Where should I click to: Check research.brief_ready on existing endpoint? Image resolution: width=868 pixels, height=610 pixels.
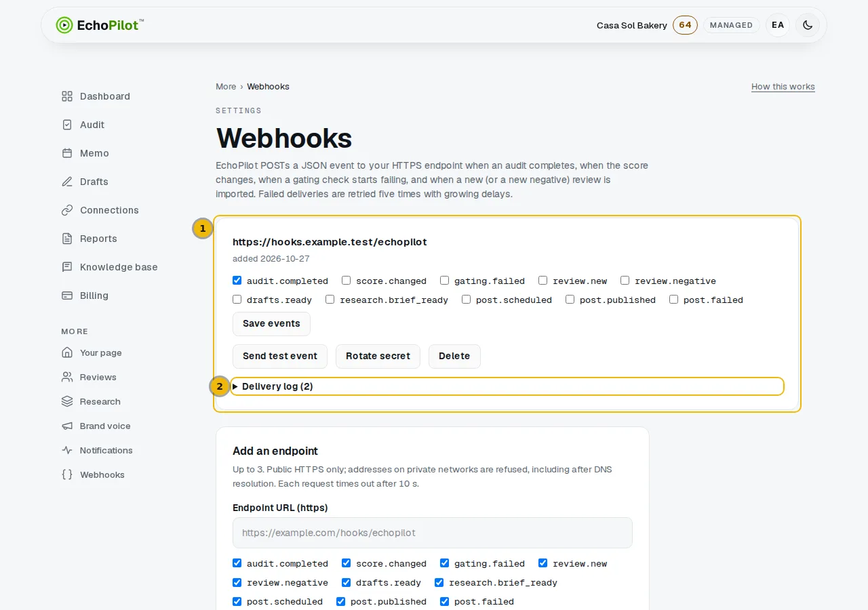(330, 300)
